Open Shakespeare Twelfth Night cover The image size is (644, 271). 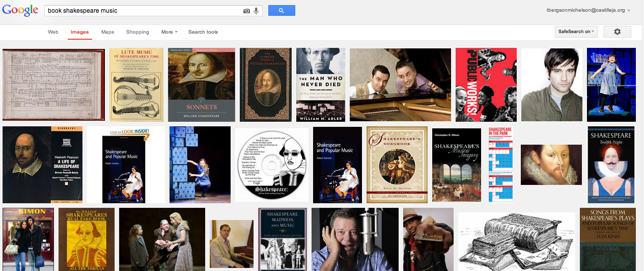tap(611, 165)
